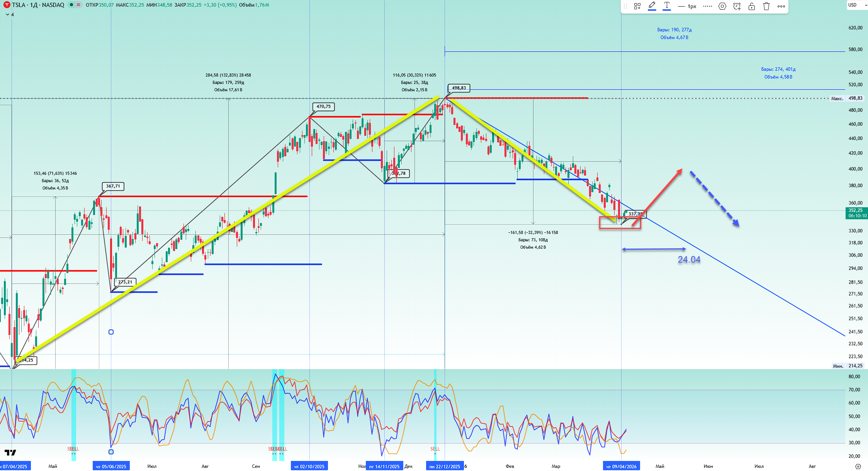Image resolution: width=868 pixels, height=471 pixels.
Task: Click the 09/04/2026 date marker
Action: pos(621,466)
